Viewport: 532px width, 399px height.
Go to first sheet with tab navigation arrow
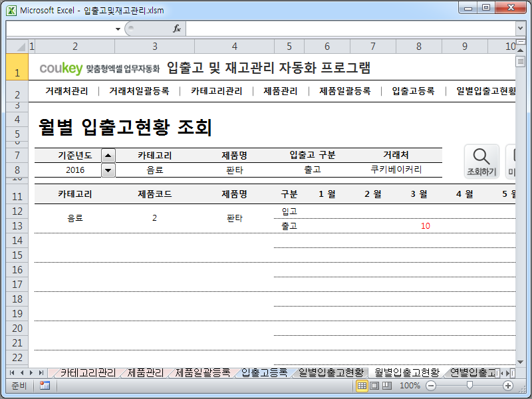pyautogui.click(x=12, y=373)
